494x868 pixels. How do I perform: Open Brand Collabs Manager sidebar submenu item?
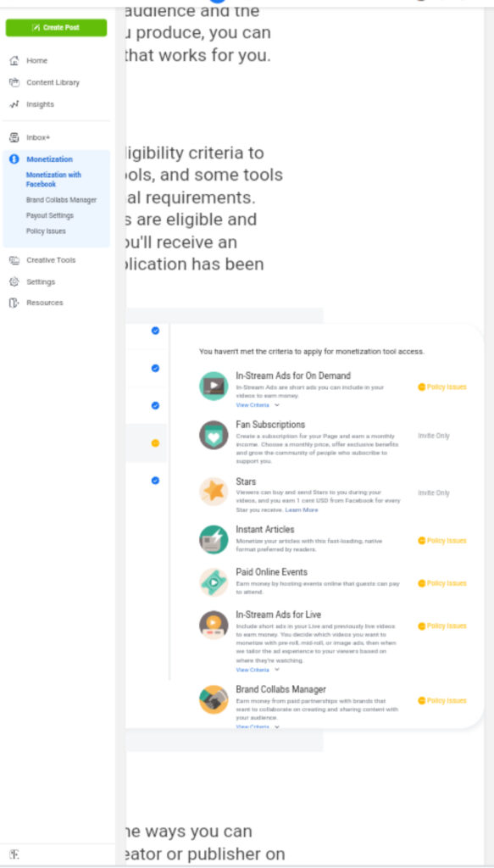click(61, 200)
